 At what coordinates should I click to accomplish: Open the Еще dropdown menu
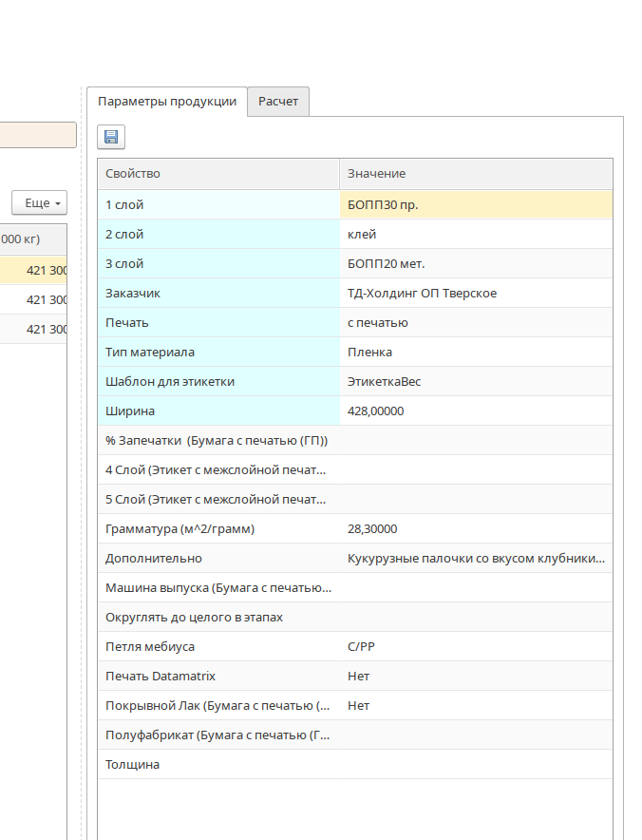pyautogui.click(x=39, y=203)
